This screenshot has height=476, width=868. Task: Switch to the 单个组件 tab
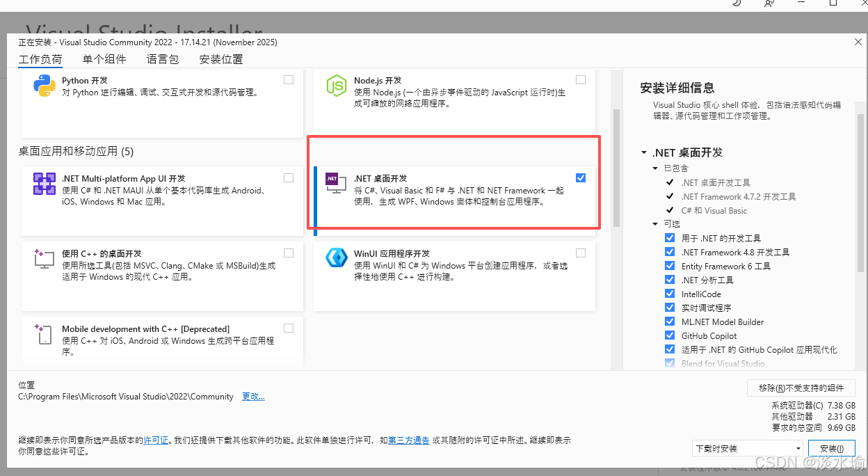click(x=104, y=59)
